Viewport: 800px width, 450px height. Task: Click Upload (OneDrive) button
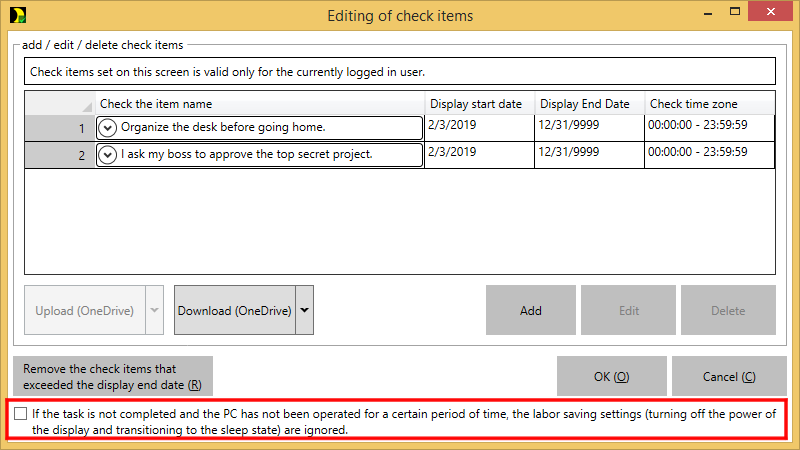pos(85,311)
